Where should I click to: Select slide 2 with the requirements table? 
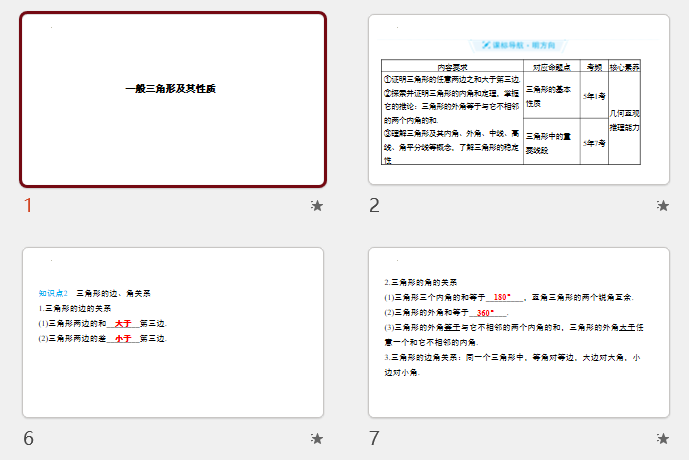point(519,99)
